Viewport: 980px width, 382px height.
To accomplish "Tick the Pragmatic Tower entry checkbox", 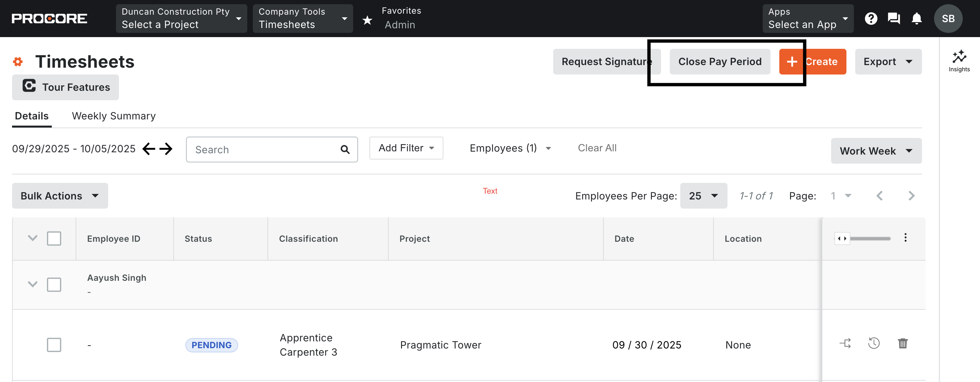I will 54,345.
